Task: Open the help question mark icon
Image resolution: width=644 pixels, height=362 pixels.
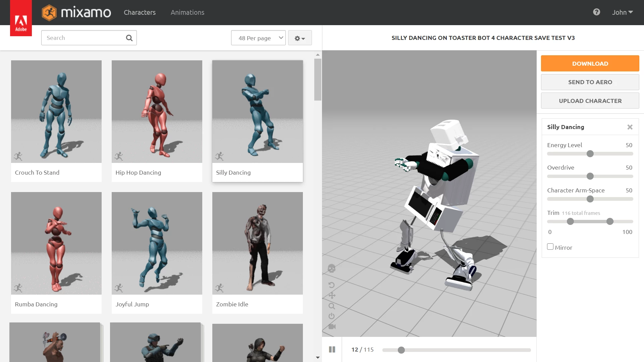Action: (596, 12)
